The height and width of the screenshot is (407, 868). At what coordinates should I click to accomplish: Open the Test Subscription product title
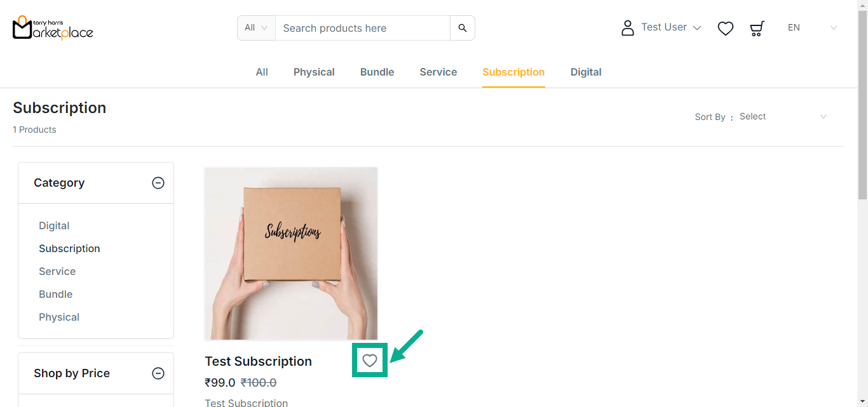(258, 361)
